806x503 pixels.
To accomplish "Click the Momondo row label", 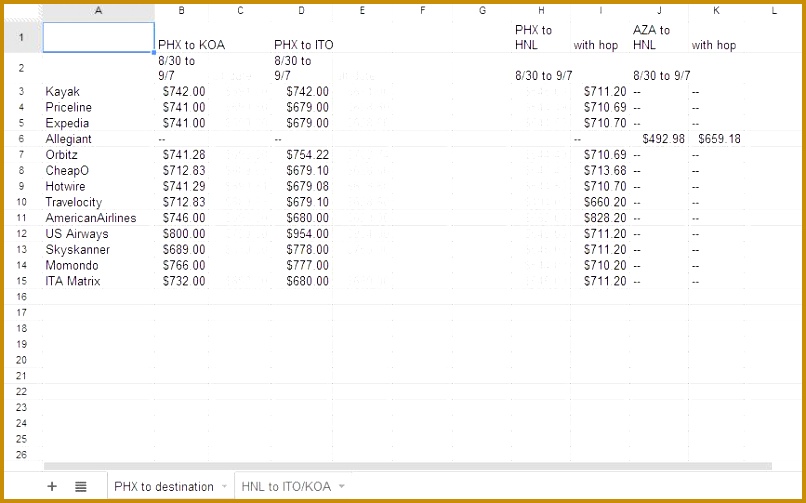I will 71,266.
